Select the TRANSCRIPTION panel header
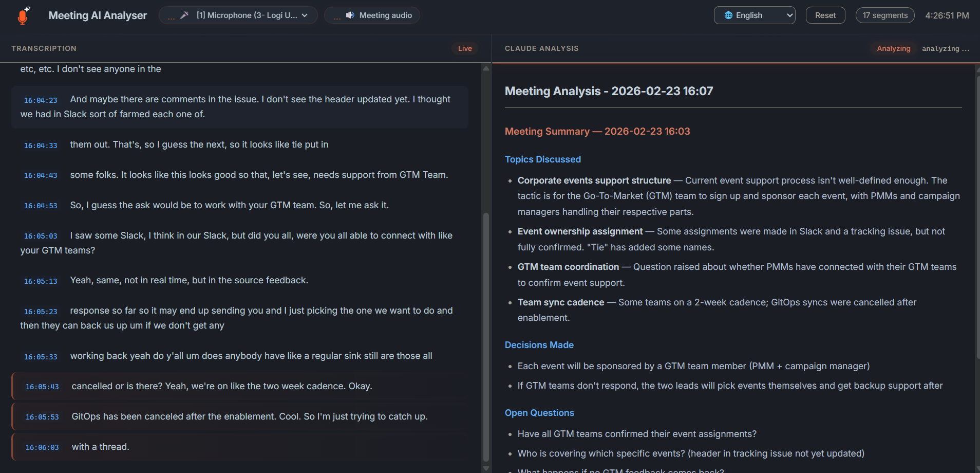Screen dimensions: 980x473 (44, 48)
